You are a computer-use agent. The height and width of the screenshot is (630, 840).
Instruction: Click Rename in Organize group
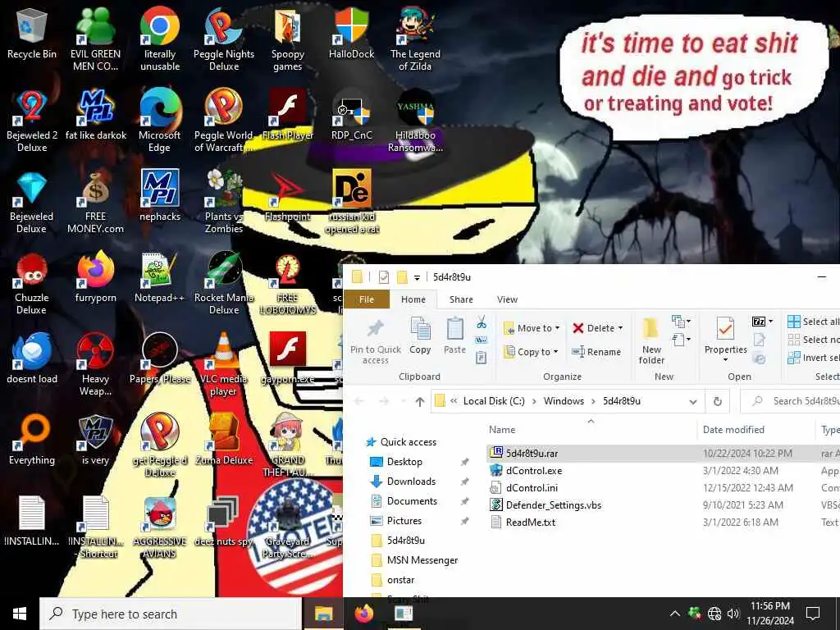click(x=596, y=352)
